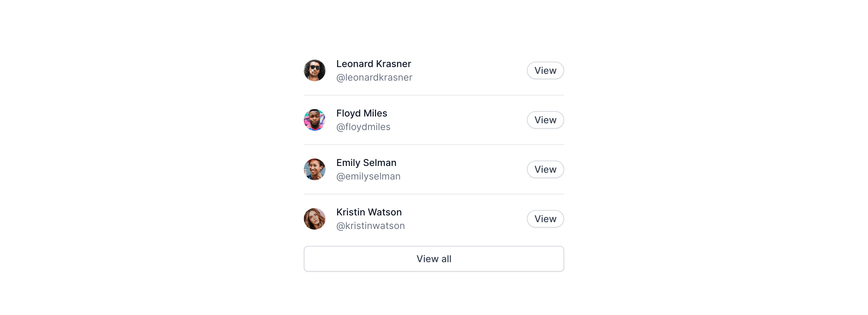The image size is (868, 315).
Task: Open the @emilyselman handle
Action: [368, 176]
